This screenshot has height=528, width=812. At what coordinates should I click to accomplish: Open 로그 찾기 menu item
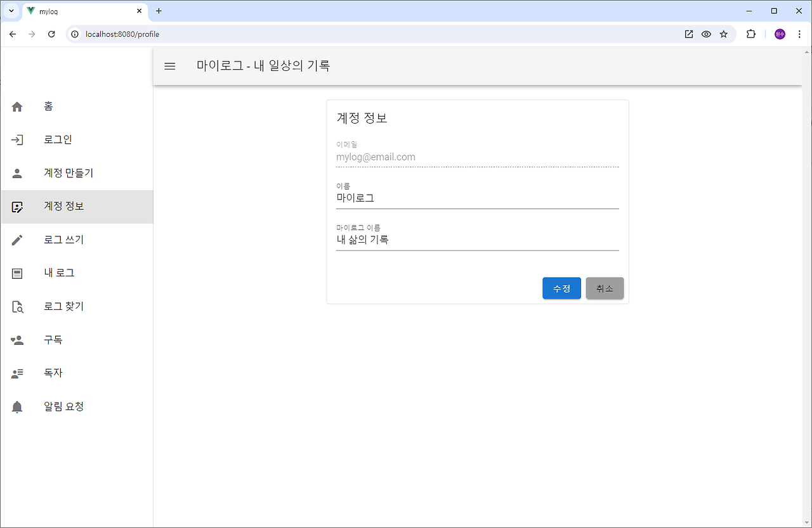pyautogui.click(x=77, y=307)
